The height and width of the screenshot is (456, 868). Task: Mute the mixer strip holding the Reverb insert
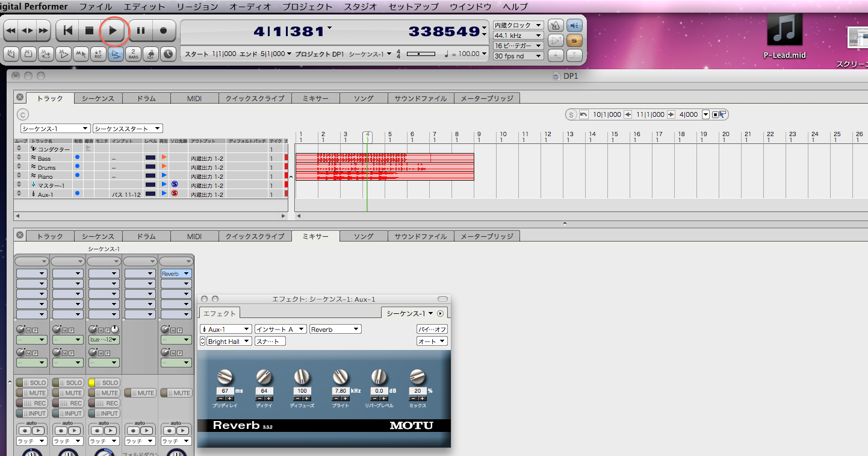(x=176, y=393)
